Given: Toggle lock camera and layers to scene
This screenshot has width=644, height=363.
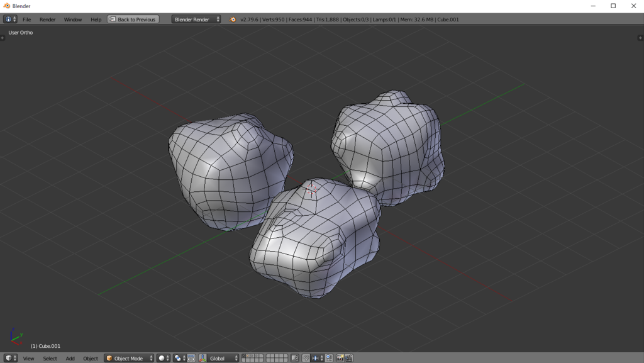Looking at the screenshot, I should (x=294, y=358).
